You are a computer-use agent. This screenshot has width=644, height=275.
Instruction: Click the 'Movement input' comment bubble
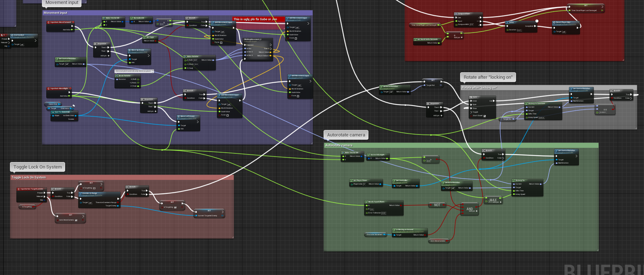pyautogui.click(x=62, y=3)
